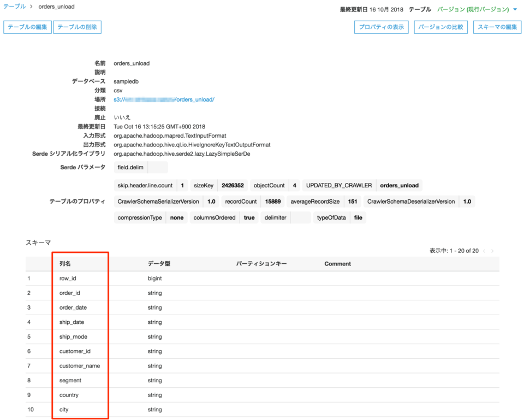Select バージョン (現行バージョン) text
Image resolution: width=524 pixels, height=420 pixels.
coord(473,9)
